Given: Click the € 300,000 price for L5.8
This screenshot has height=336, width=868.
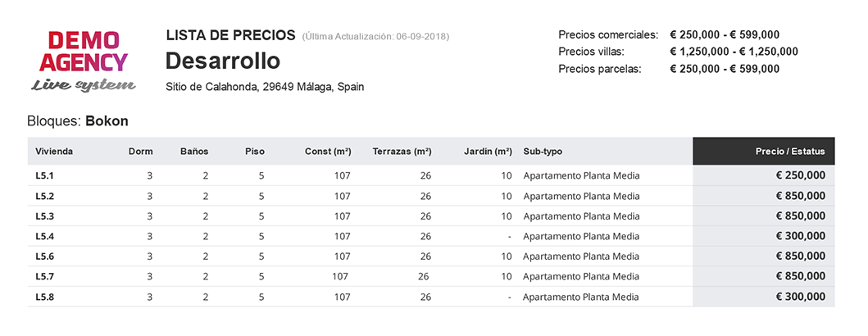Looking at the screenshot, I should tap(801, 297).
